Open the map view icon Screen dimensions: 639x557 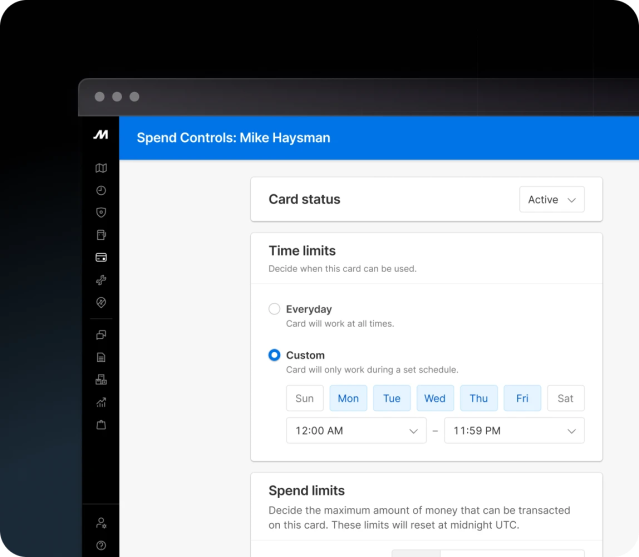click(x=101, y=168)
